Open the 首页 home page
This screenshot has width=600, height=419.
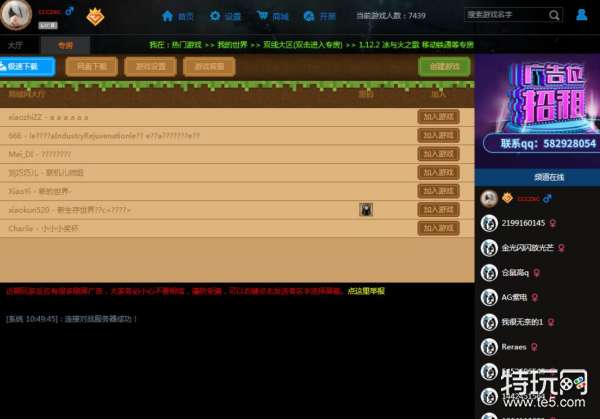click(x=178, y=16)
